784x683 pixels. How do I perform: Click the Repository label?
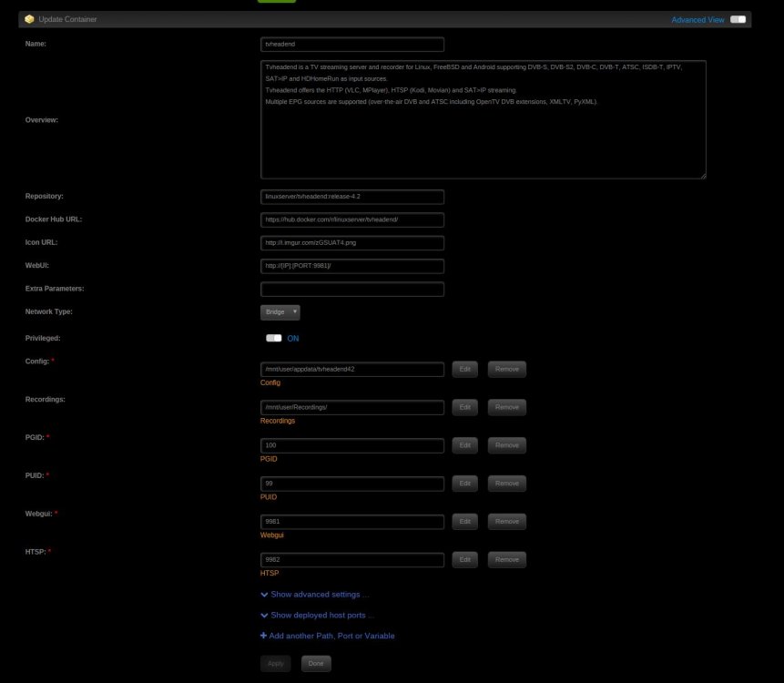click(44, 196)
